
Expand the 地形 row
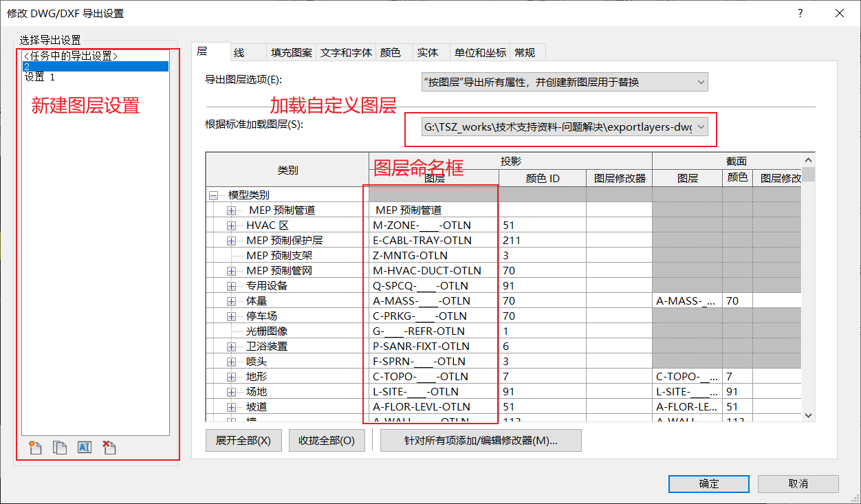[x=231, y=377]
